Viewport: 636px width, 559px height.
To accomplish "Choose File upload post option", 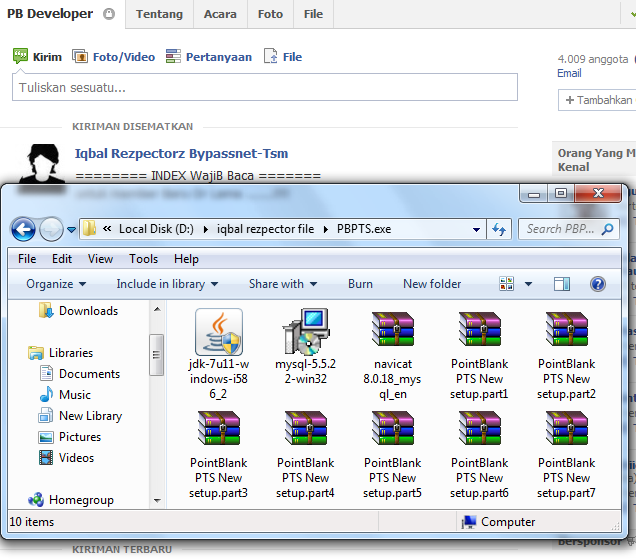I will 283,57.
